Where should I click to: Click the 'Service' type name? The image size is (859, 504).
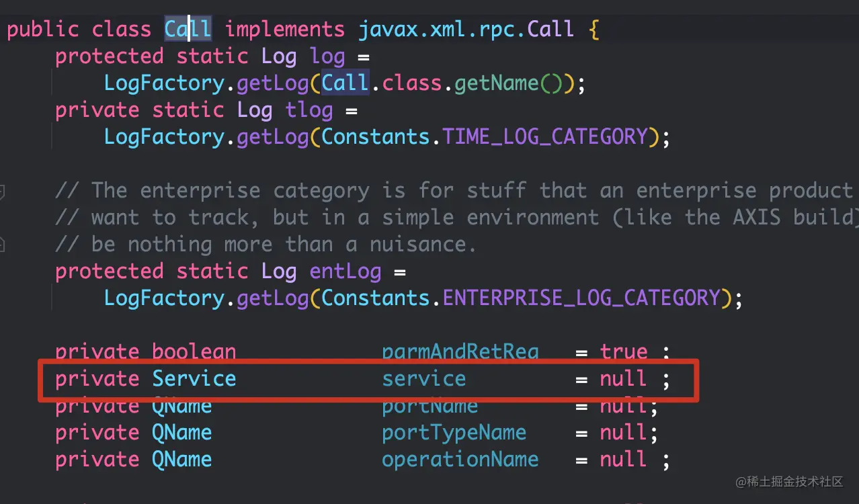(x=194, y=379)
